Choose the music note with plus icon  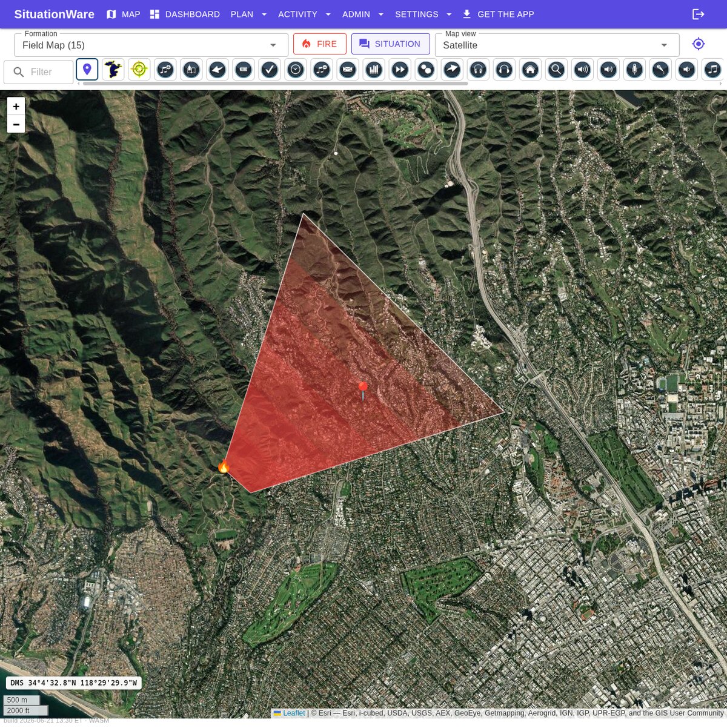tap(165, 70)
